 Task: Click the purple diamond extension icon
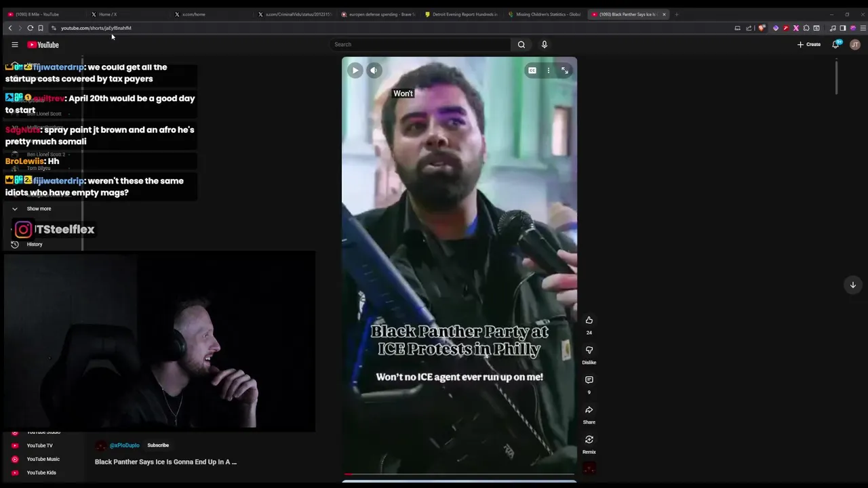coord(776,28)
